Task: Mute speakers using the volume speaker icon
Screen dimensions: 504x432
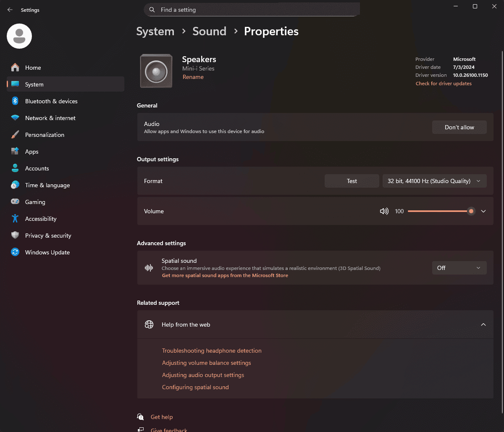Action: [x=384, y=211]
